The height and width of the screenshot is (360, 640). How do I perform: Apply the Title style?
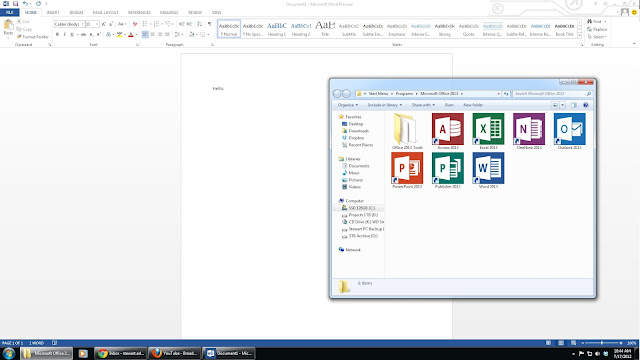pos(325,29)
